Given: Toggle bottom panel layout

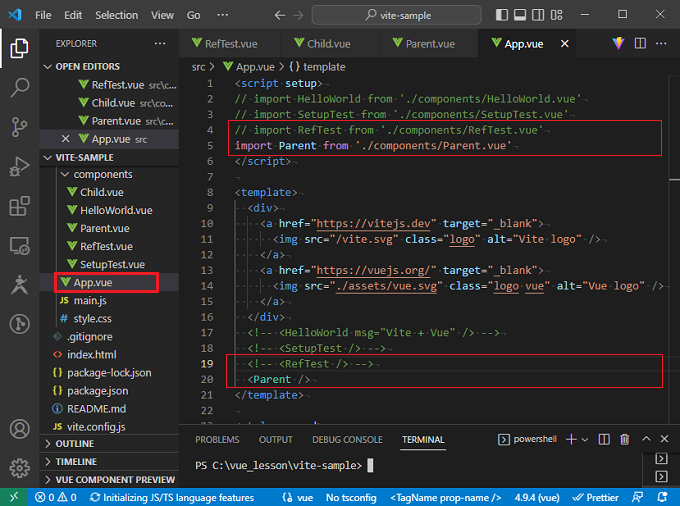Looking at the screenshot, I should click(520, 15).
